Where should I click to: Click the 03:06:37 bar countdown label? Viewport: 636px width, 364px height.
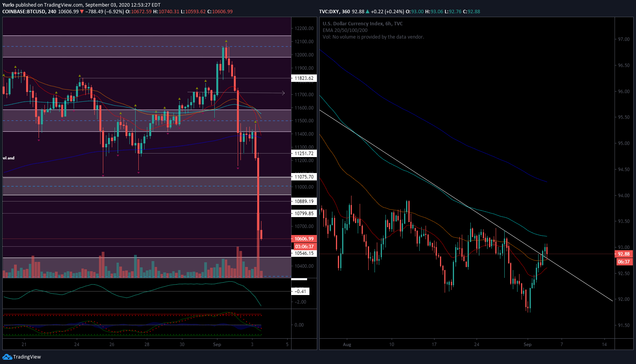pos(304,246)
